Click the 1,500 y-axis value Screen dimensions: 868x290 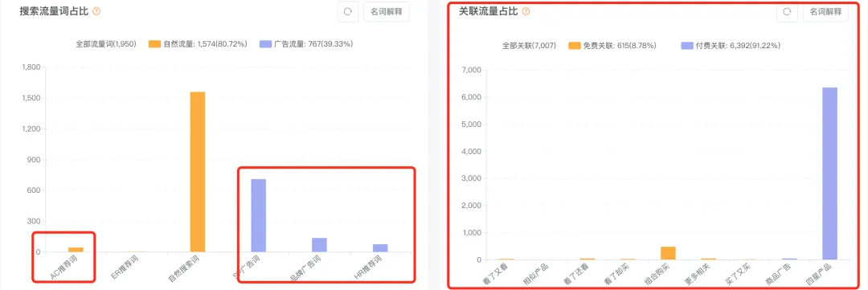31,99
